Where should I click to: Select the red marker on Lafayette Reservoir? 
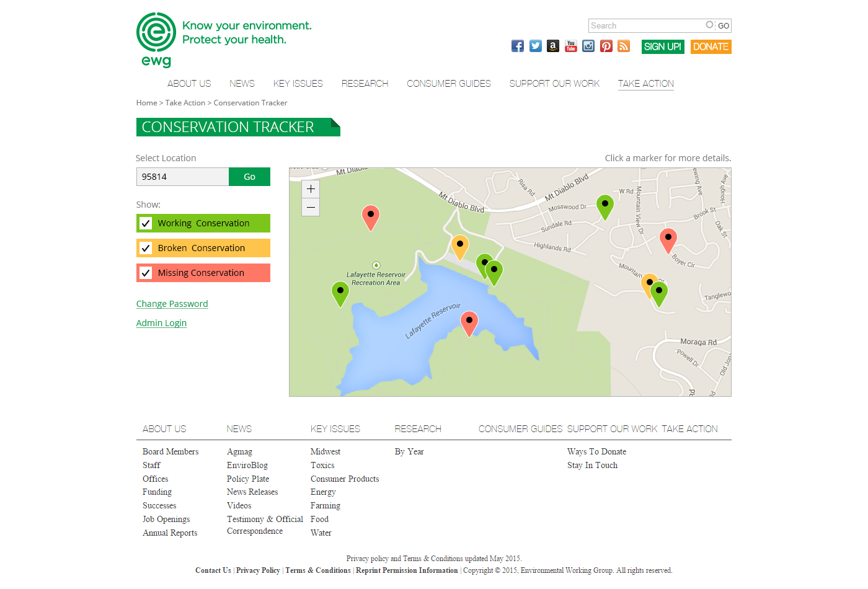[469, 321]
